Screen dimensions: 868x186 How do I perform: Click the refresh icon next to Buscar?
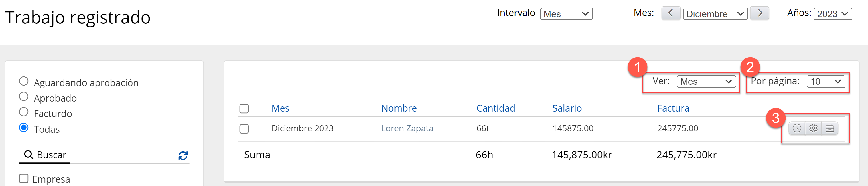tap(183, 156)
